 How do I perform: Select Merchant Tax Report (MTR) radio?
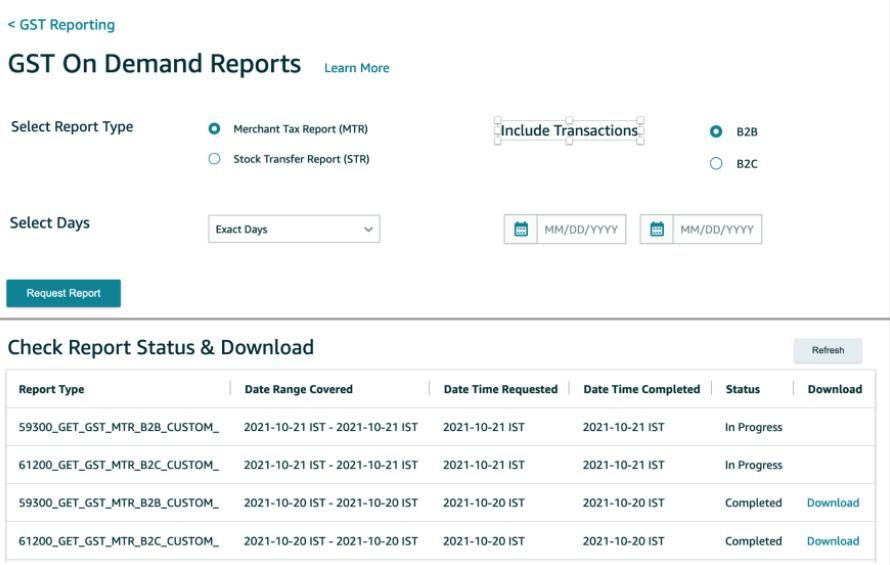(214, 129)
